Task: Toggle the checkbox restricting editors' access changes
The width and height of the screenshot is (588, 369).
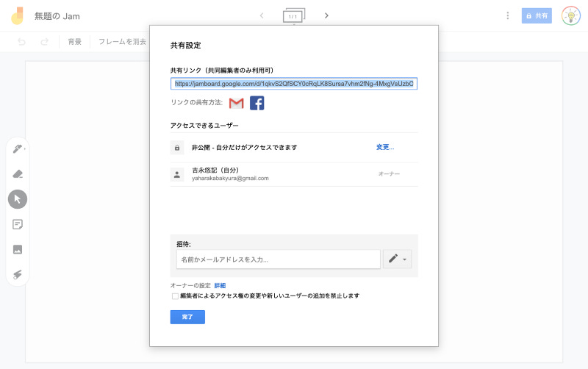Action: point(175,296)
